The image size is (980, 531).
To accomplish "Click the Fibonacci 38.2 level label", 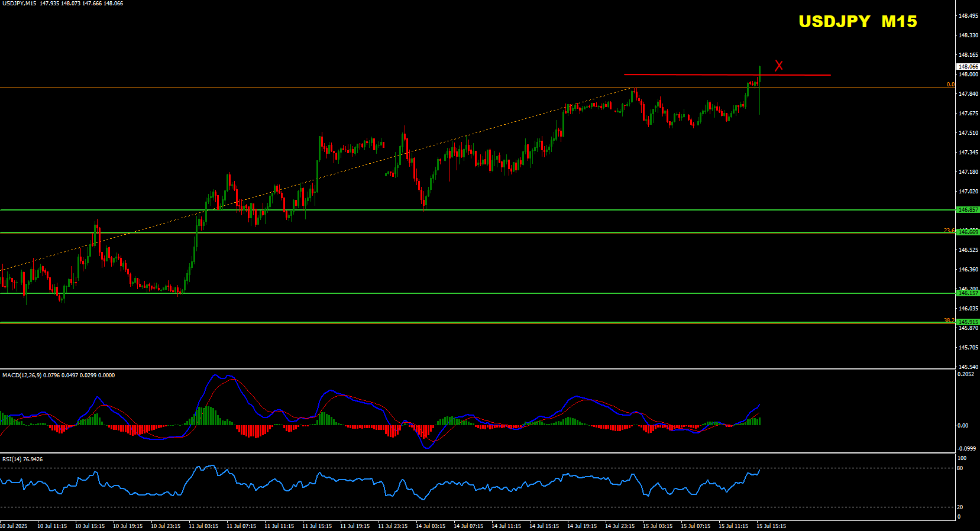I will pos(949,320).
